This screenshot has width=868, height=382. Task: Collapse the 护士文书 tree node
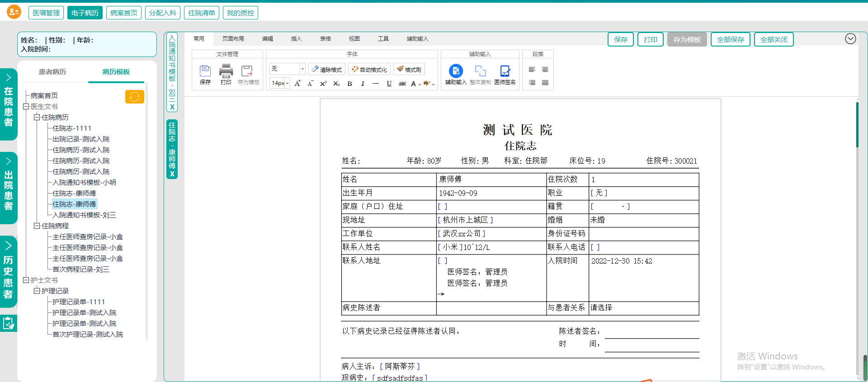26,280
